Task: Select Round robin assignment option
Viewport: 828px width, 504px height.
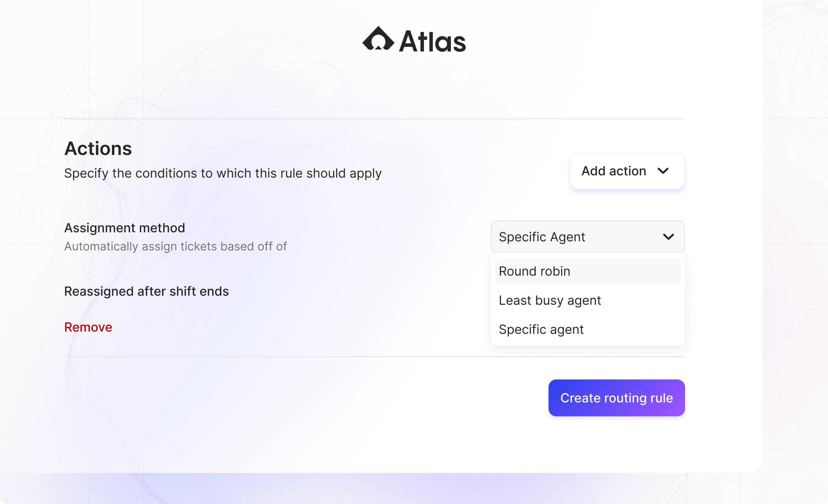Action: pyautogui.click(x=588, y=271)
